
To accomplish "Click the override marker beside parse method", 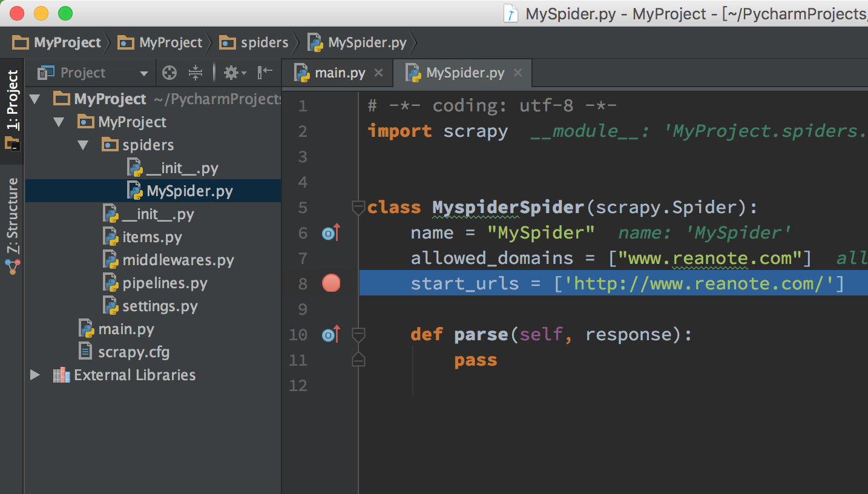I will pyautogui.click(x=331, y=334).
